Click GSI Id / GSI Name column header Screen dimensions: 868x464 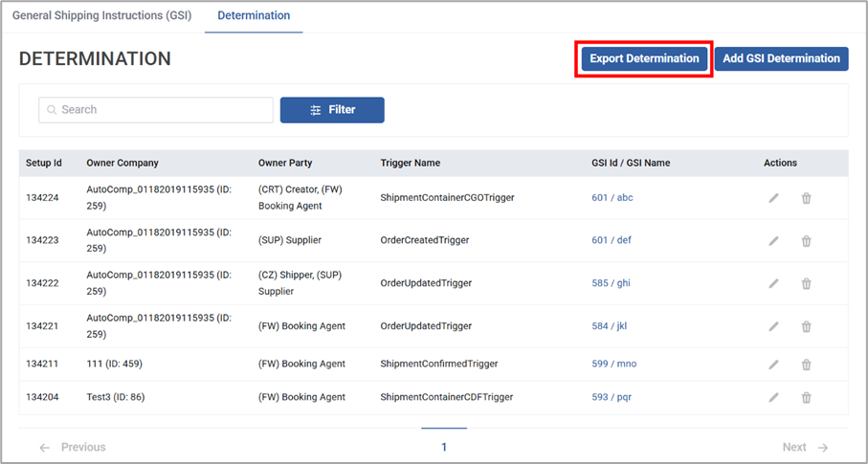[x=631, y=163]
